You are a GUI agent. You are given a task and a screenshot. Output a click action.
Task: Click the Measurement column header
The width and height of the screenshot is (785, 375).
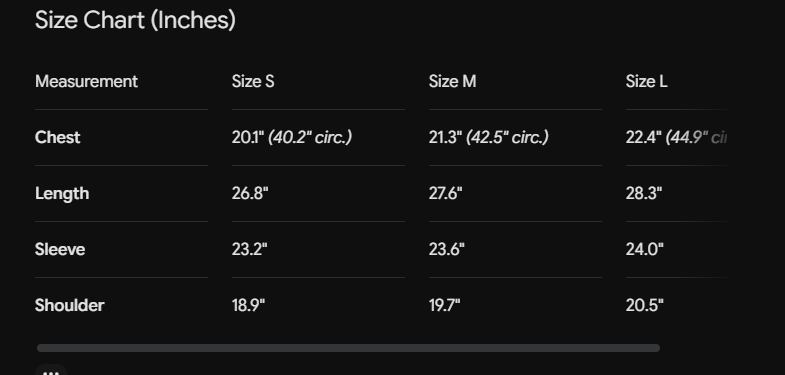[x=86, y=82]
